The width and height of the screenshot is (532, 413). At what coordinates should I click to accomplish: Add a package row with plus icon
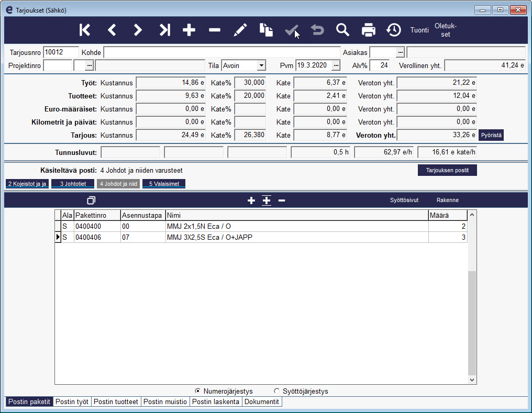(251, 200)
